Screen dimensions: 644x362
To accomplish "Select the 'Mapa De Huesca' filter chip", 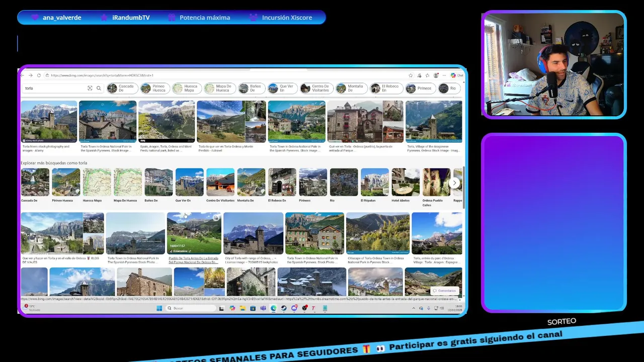I will click(x=219, y=88).
